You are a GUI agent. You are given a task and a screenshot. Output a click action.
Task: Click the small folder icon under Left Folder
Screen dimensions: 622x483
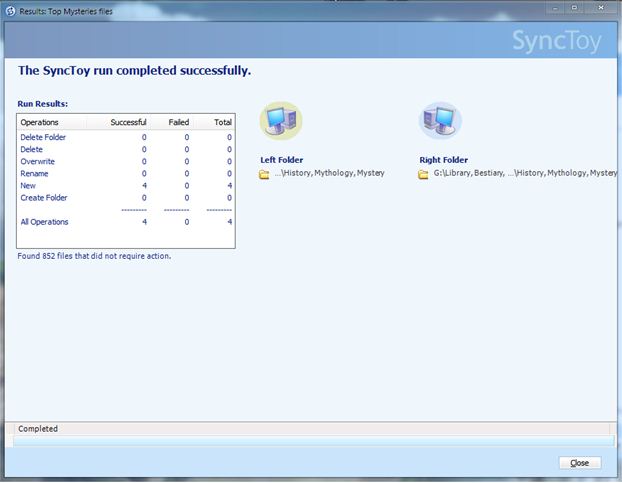pyautogui.click(x=264, y=174)
